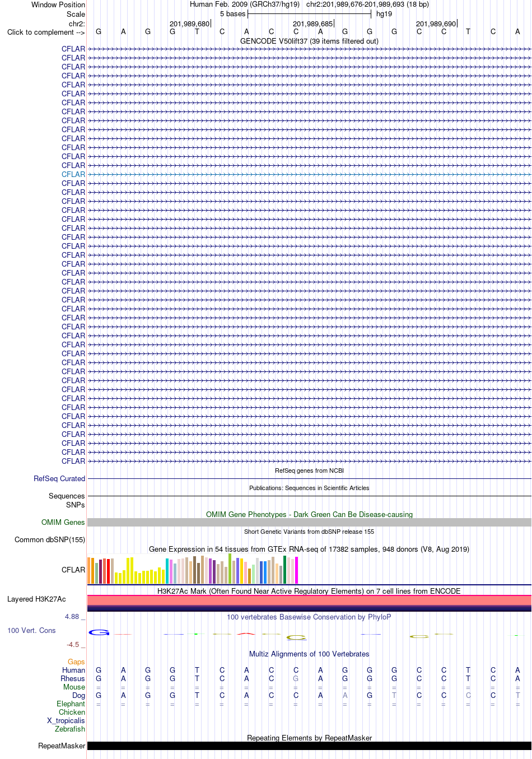Click the CFLAR label beside GTEx chart

[73, 570]
